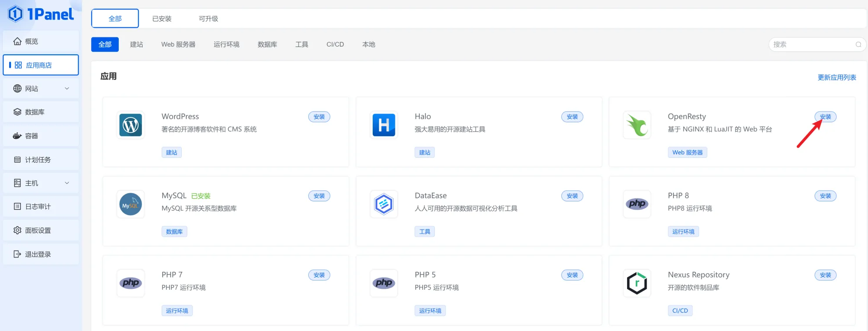Click the 更新应用列表 link
Image resolution: width=868 pixels, height=331 pixels.
[837, 77]
